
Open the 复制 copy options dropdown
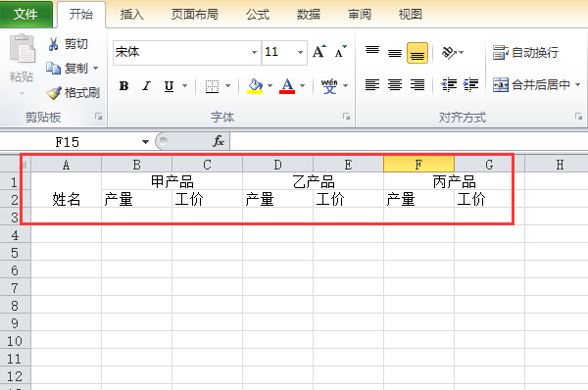96,69
